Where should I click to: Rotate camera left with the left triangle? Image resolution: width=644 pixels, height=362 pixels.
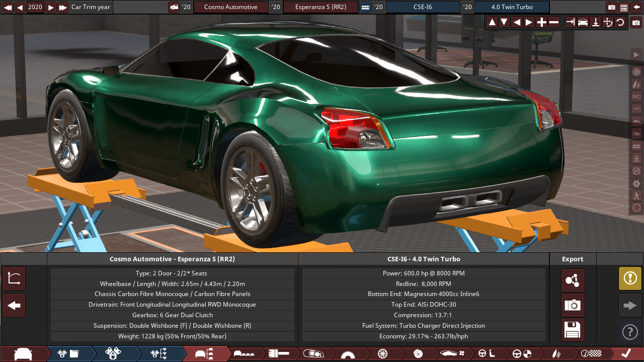pos(517,22)
